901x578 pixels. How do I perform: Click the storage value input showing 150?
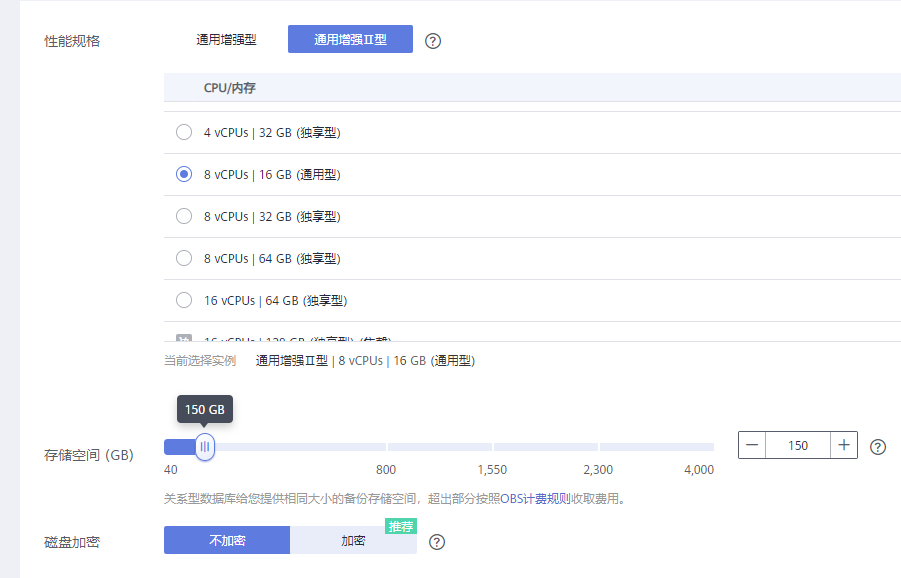[x=798, y=445]
